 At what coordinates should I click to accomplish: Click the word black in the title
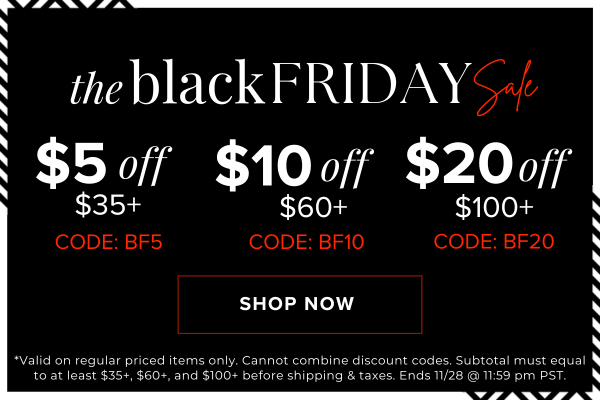point(198,83)
